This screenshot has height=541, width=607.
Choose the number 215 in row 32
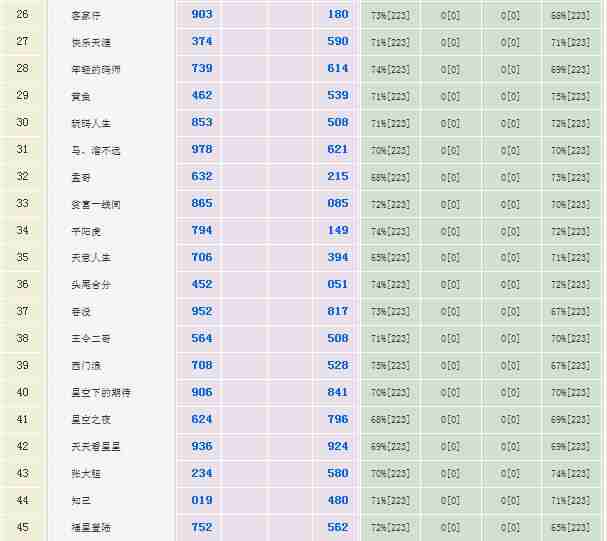tap(338, 177)
